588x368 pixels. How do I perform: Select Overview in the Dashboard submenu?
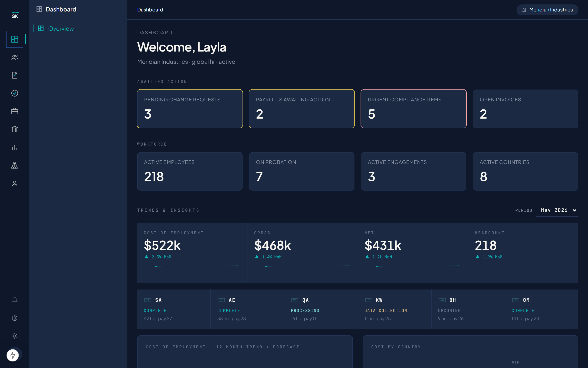click(78, 28)
